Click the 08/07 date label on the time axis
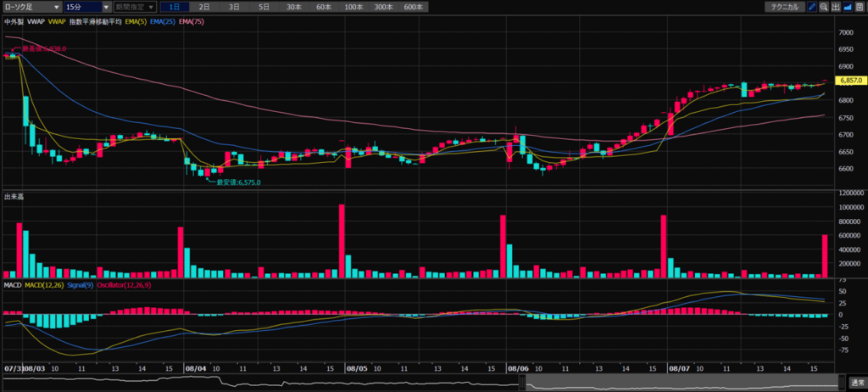 click(679, 368)
